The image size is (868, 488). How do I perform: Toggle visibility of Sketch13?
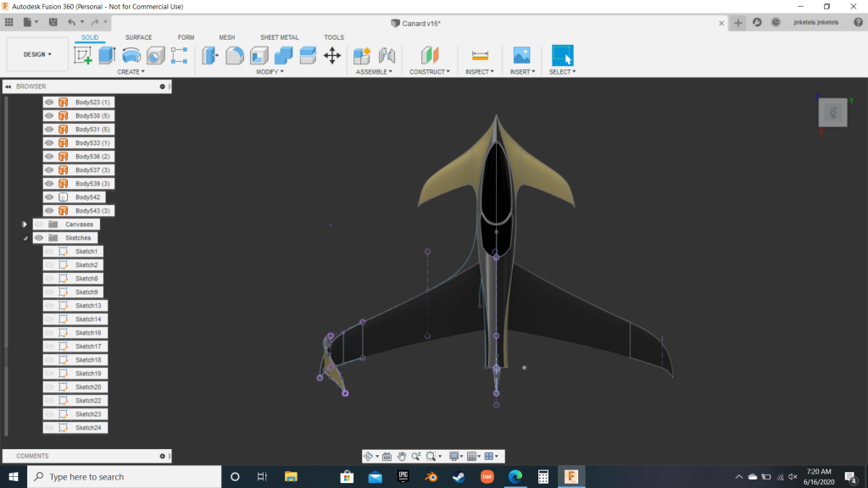(49, 305)
